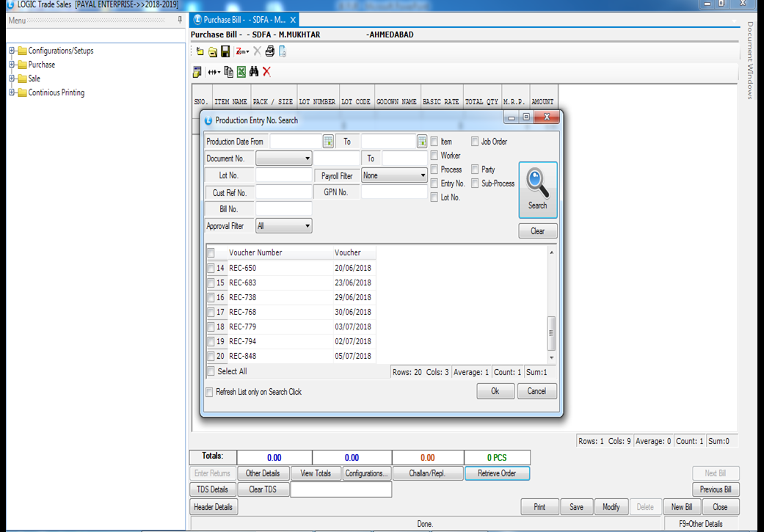Close the Purchase Bill tab with its X
Screen dimensions: 764x532
pyautogui.click(x=293, y=20)
